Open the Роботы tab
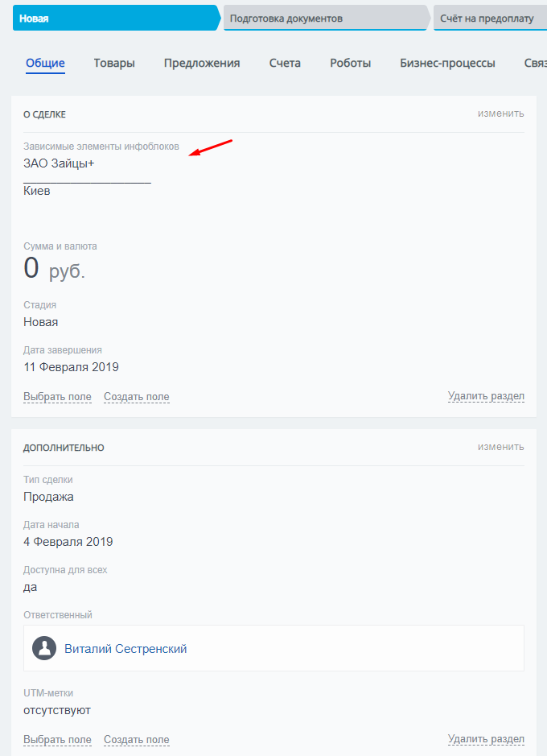 (350, 63)
